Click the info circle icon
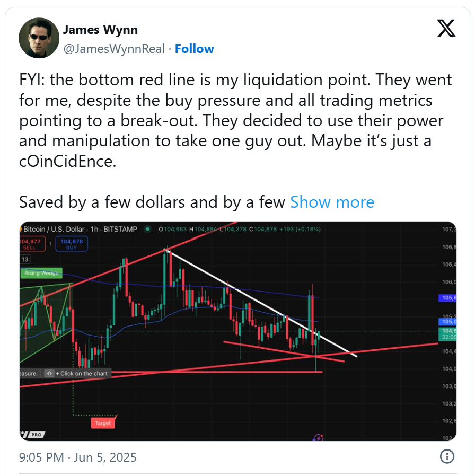 tap(447, 456)
